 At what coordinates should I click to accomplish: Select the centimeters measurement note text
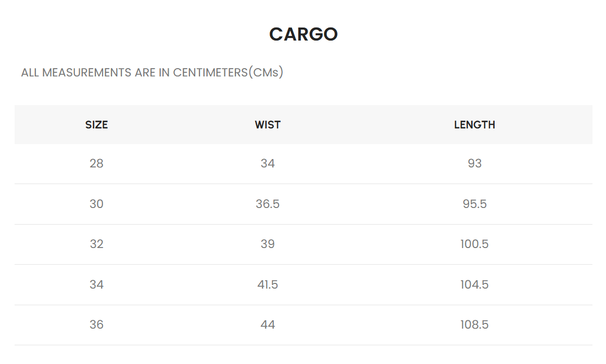click(x=152, y=72)
